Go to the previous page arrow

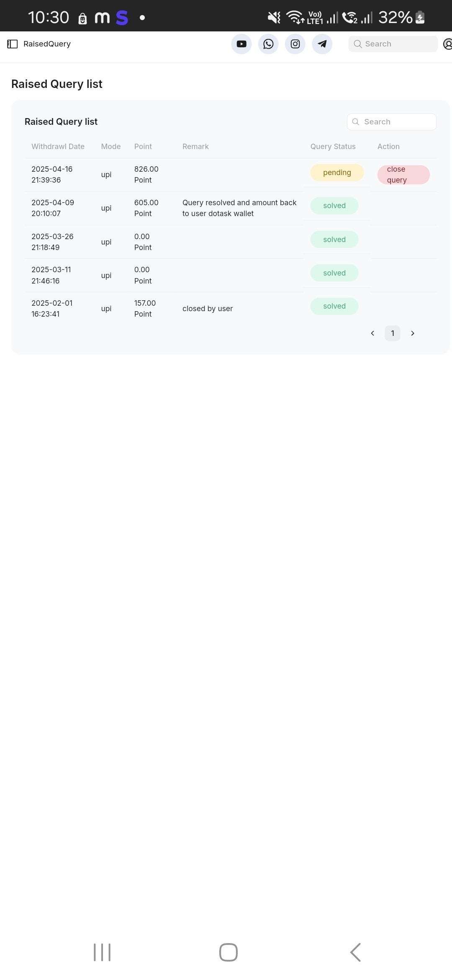pyautogui.click(x=372, y=333)
